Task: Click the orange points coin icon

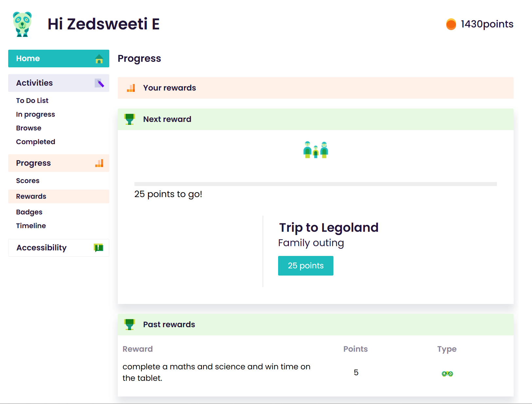Action: (451, 24)
